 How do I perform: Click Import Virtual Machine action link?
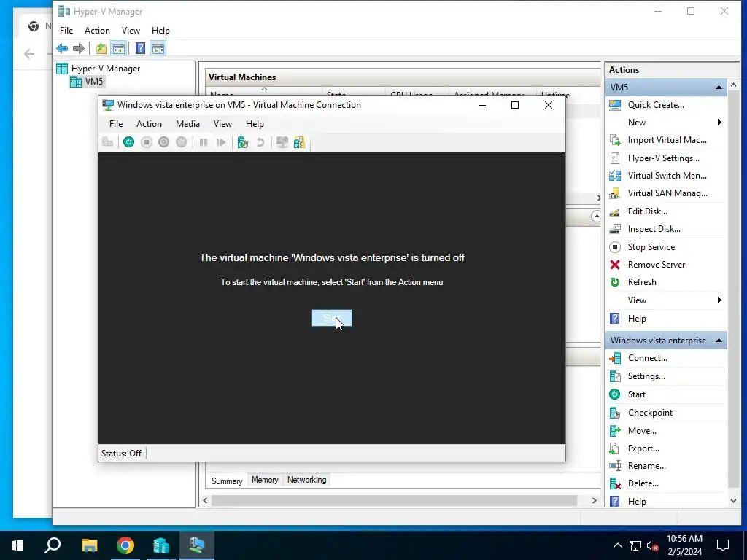coord(667,140)
